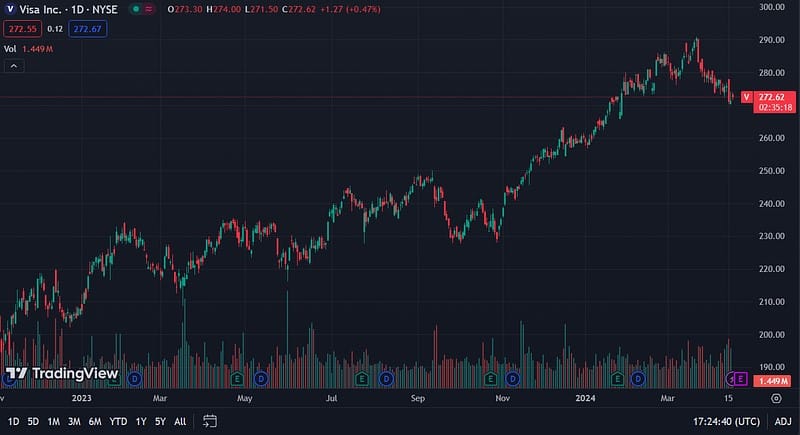The height and width of the screenshot is (435, 800).
Task: Click the Visa symbol logo icon
Action: (10, 9)
